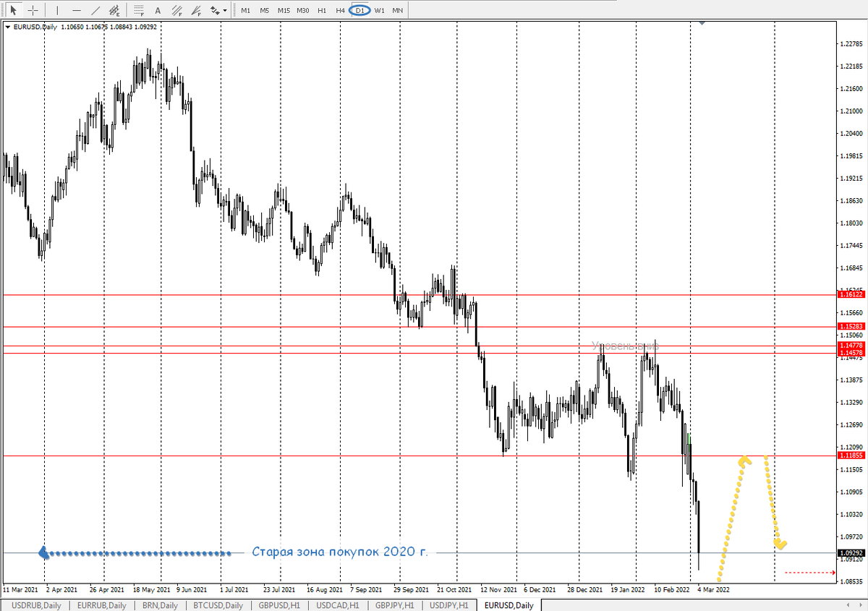
Task: Click the 1.20400 price scale value
Action: pos(851,134)
